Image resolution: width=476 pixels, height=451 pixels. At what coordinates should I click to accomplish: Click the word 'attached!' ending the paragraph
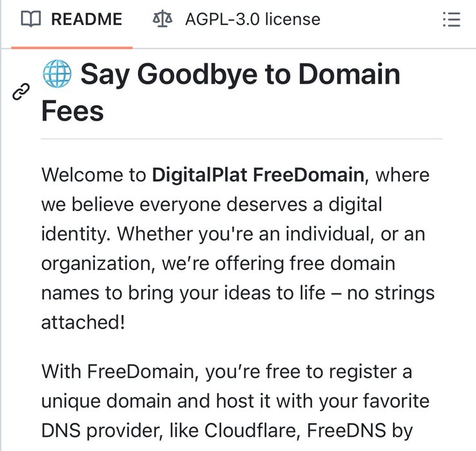(83, 322)
